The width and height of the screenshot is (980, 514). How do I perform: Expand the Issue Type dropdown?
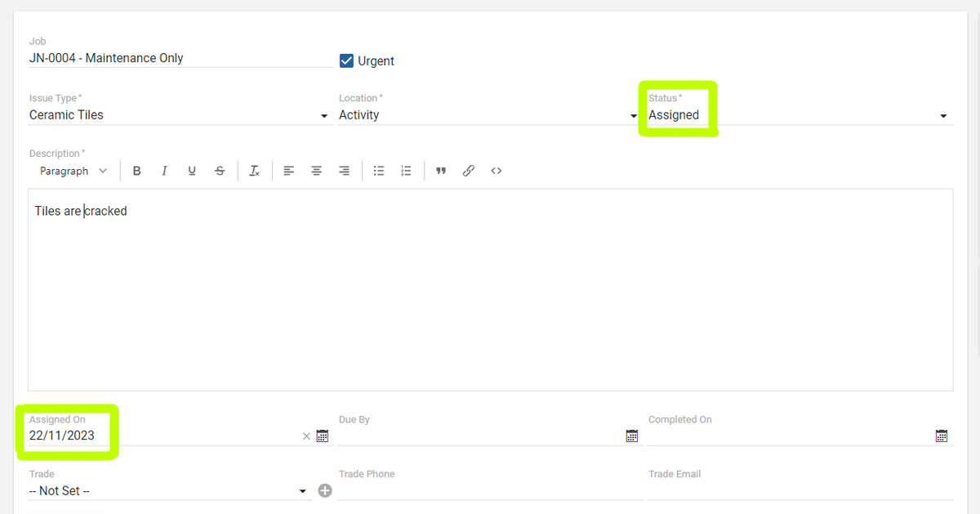coord(323,116)
